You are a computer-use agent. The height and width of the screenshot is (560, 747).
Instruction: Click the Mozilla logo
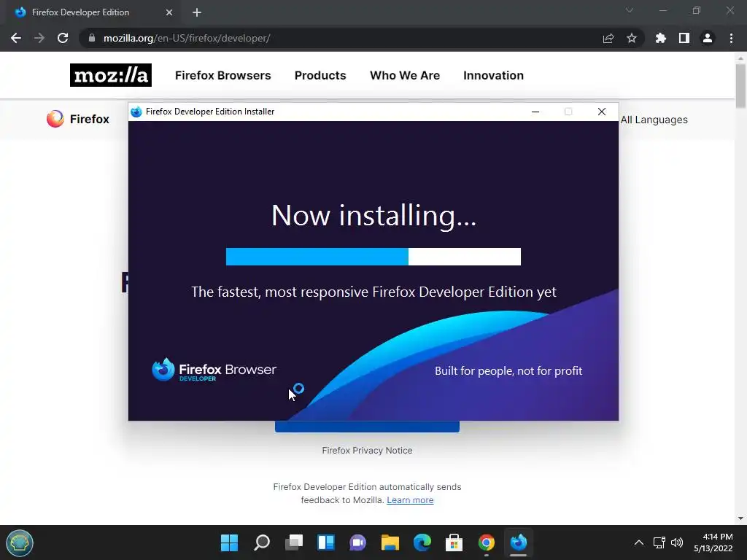(111, 75)
